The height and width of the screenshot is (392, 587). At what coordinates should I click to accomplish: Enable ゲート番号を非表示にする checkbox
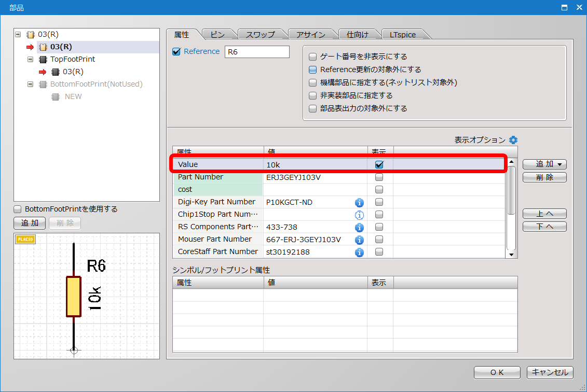pos(312,57)
